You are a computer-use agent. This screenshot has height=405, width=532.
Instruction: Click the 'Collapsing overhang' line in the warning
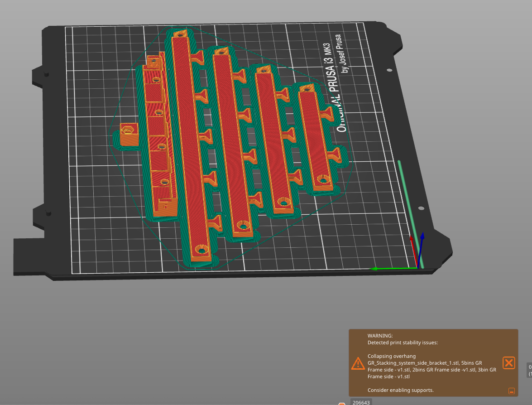click(x=392, y=356)
